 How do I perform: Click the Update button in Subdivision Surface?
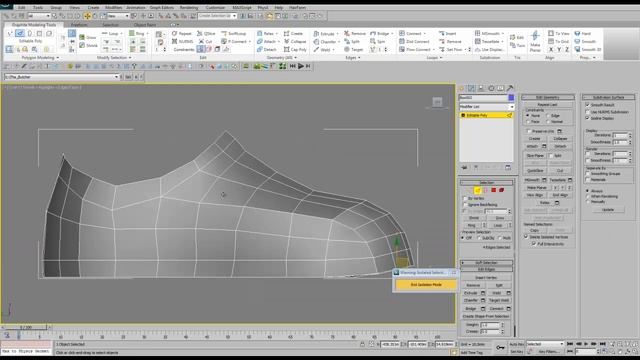608,209
